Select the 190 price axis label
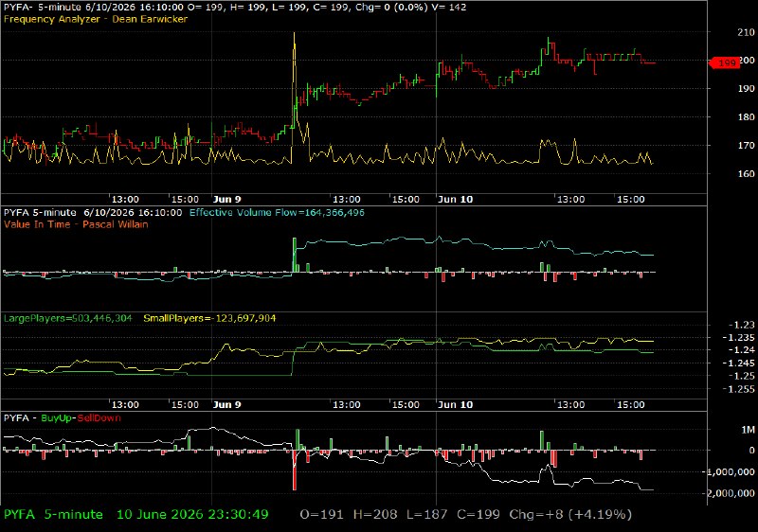This screenshot has width=758, height=532. (746, 88)
